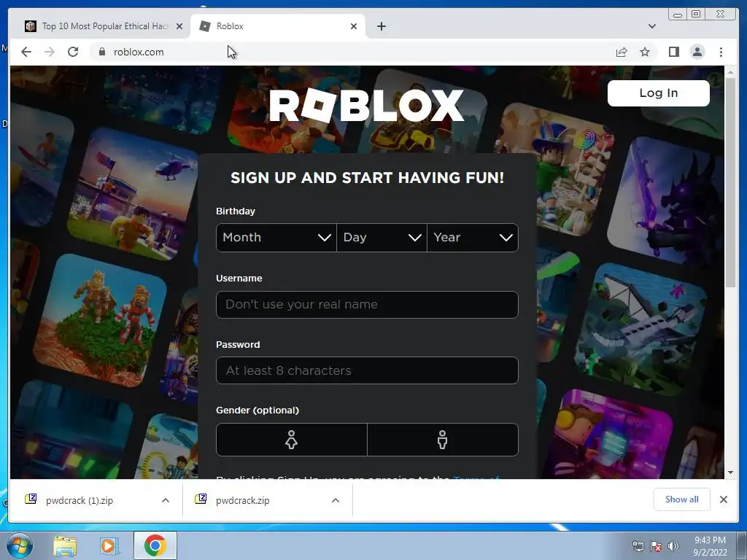Click the Username input field
Image resolution: width=747 pixels, height=560 pixels.
(367, 305)
